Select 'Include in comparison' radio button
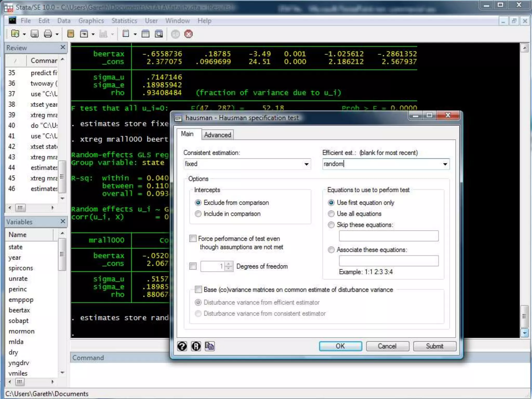The width and height of the screenshot is (532, 399). pyautogui.click(x=198, y=214)
